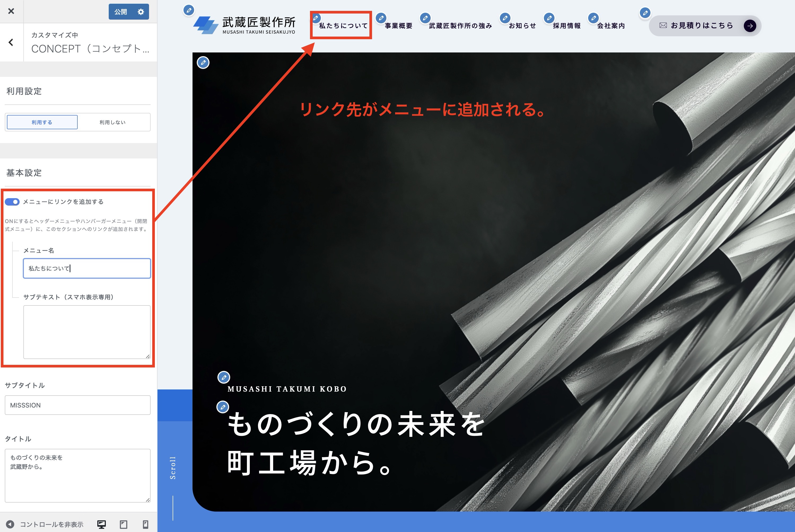Screen dimensions: 795x532
Task: Toggle メニューにリンクを追加する switch
Action: pos(12,202)
